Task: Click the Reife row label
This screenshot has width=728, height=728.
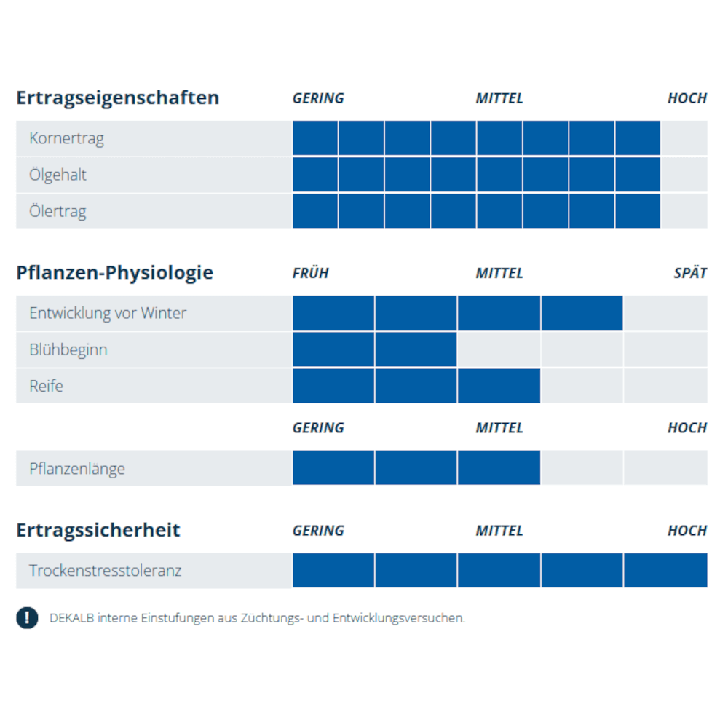Action: (x=46, y=386)
